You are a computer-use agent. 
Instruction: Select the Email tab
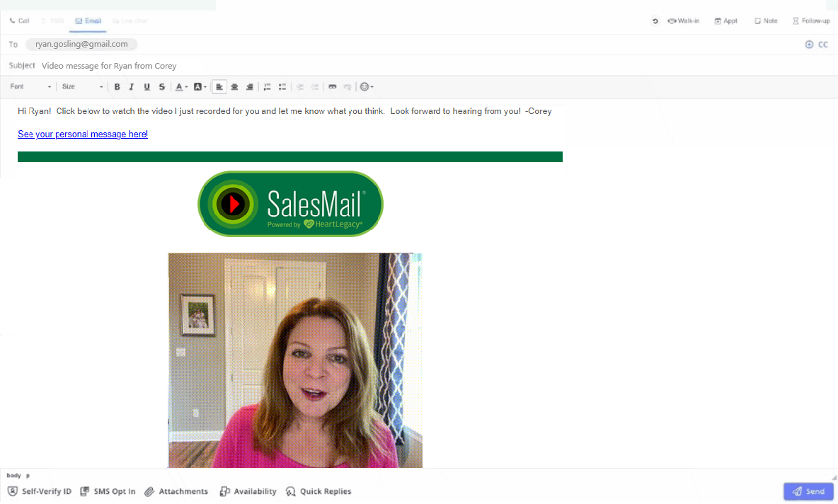click(x=88, y=21)
